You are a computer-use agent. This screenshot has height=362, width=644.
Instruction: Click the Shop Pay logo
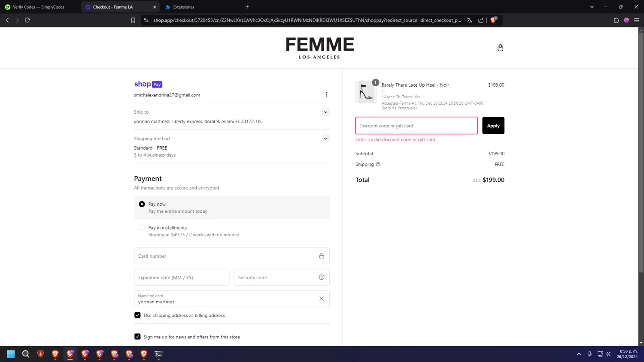(x=148, y=84)
